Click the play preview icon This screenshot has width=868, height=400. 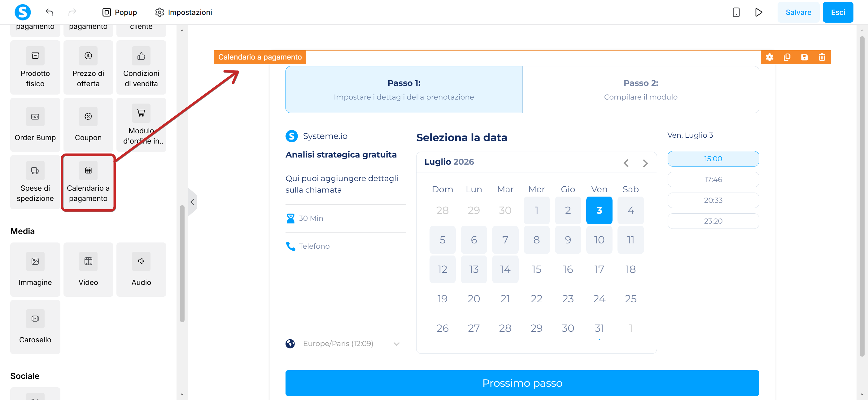(758, 12)
